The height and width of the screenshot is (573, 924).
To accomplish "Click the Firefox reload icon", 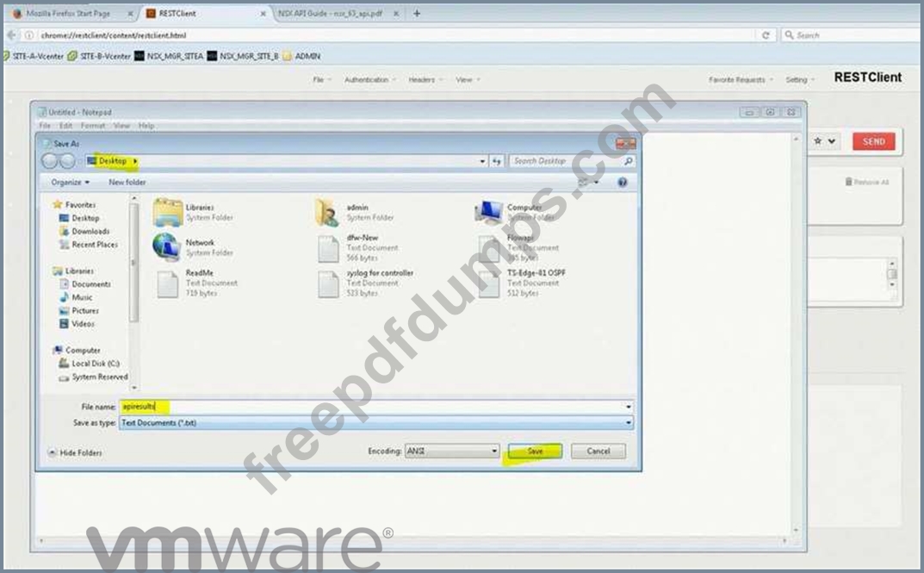I will [x=766, y=35].
